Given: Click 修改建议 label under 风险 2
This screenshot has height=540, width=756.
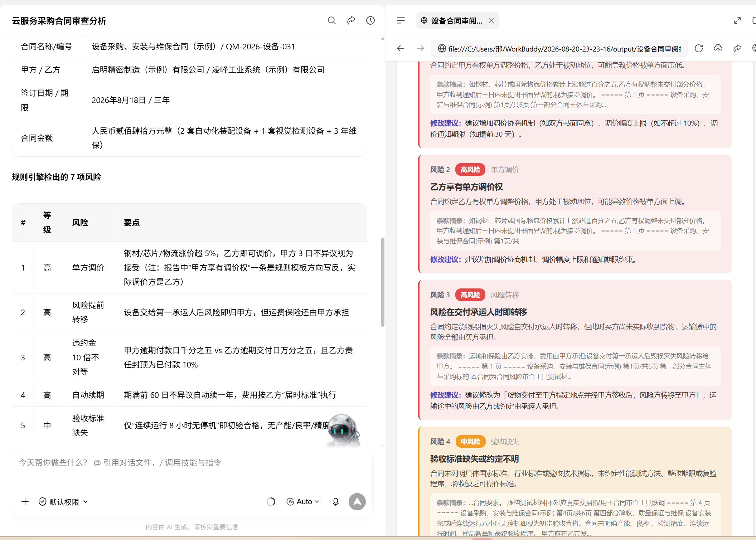Looking at the screenshot, I should 446,259.
